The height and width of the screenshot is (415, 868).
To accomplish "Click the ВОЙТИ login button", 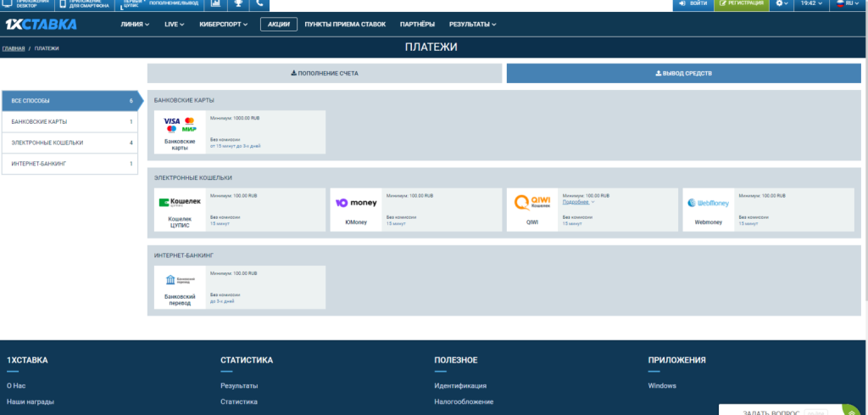I will pyautogui.click(x=693, y=4).
